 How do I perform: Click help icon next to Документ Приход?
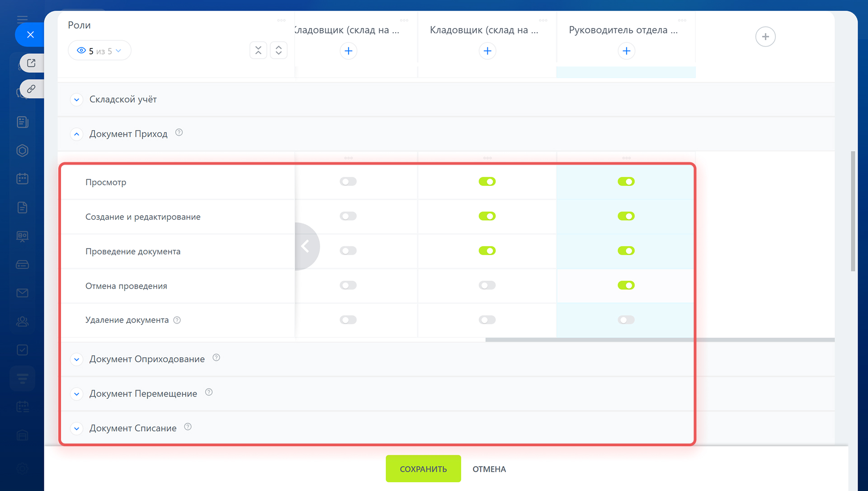click(179, 132)
